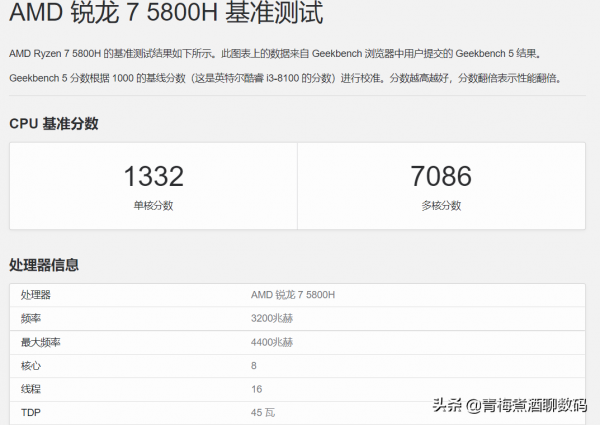The height and width of the screenshot is (425, 600).
Task: Click the 处理器 row label
Action: (x=36, y=295)
